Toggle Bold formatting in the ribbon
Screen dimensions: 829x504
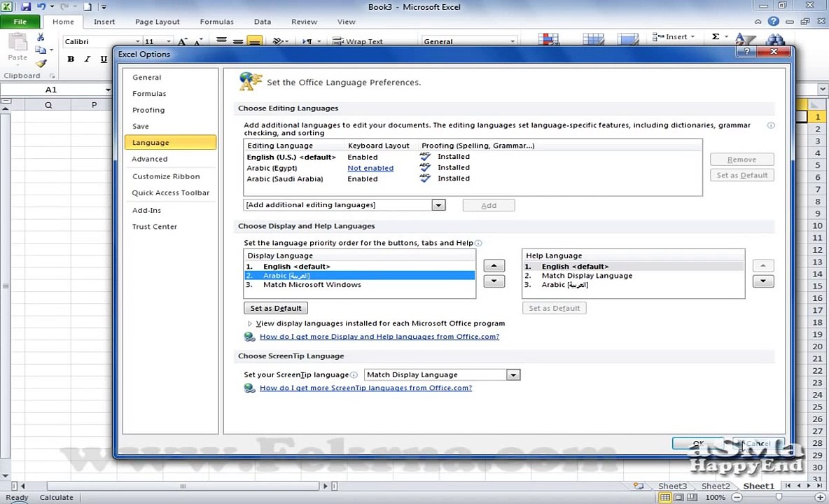click(x=71, y=59)
